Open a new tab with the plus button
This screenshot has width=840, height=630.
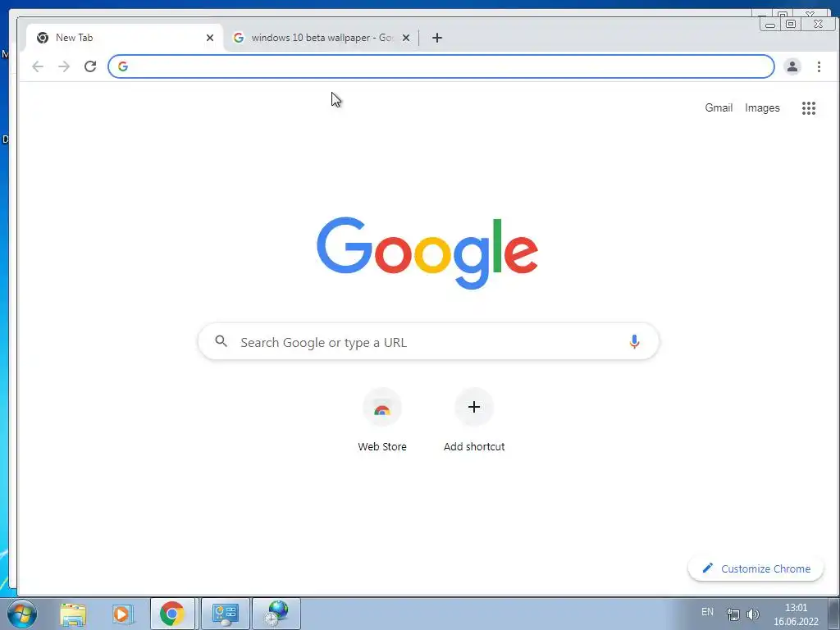437,38
